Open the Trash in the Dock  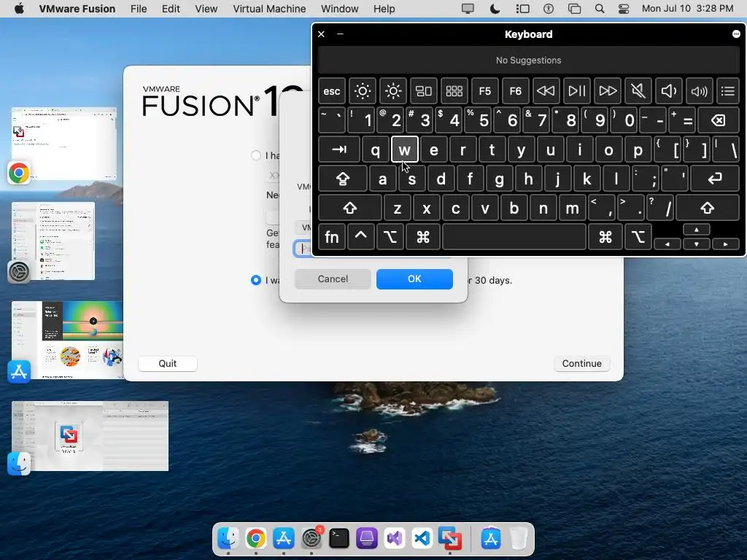[519, 539]
